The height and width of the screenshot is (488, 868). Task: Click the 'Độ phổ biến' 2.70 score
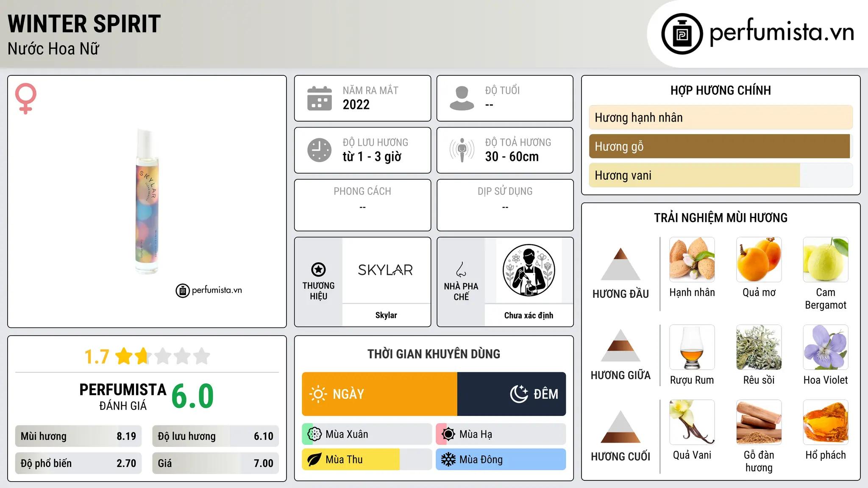coord(78,463)
